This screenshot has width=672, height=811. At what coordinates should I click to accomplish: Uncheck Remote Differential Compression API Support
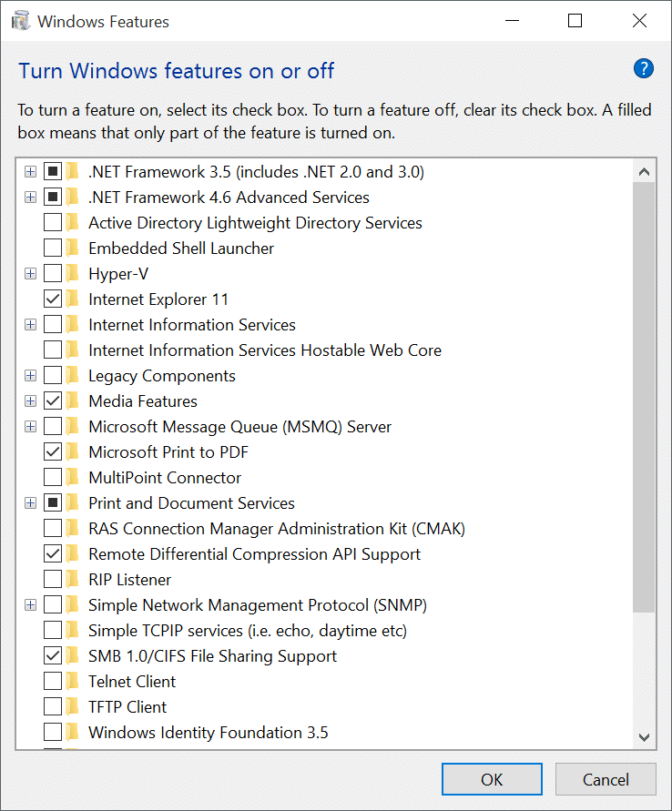coord(53,553)
